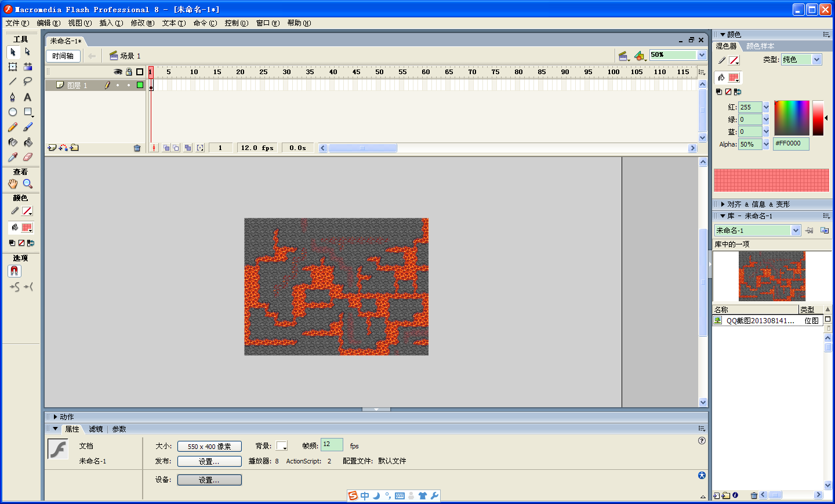835x504 pixels.
Task: Select the Ink Bottle tool
Action: coord(13,142)
